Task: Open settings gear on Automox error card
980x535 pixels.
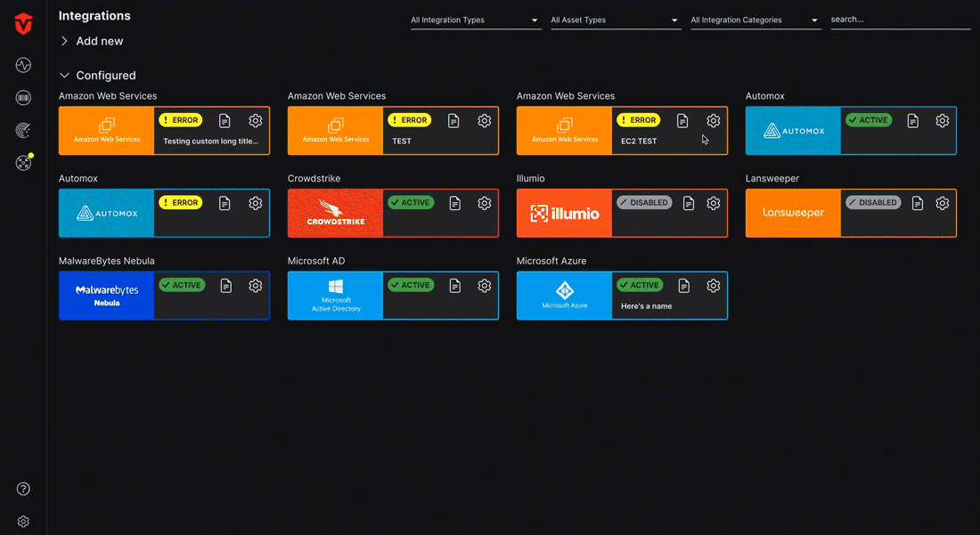Action: (255, 203)
